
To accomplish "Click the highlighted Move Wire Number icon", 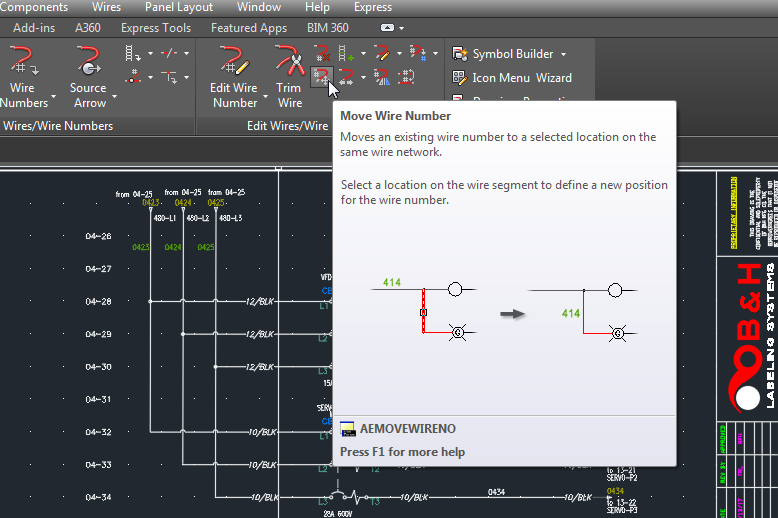I will click(322, 77).
